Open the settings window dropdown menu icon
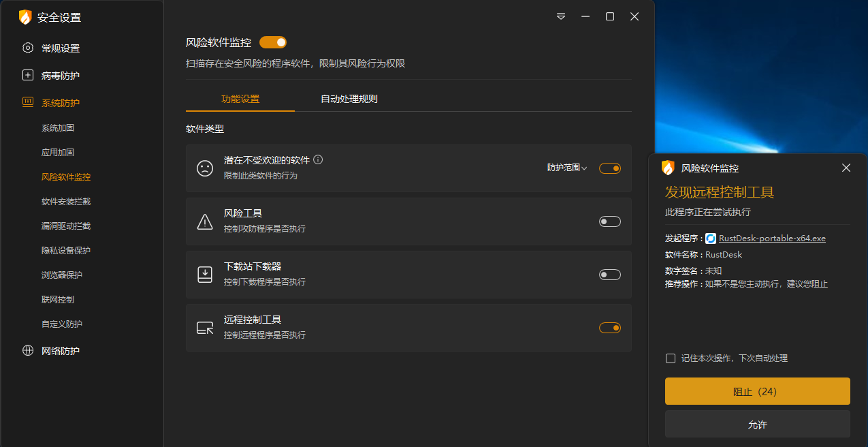 561,16
